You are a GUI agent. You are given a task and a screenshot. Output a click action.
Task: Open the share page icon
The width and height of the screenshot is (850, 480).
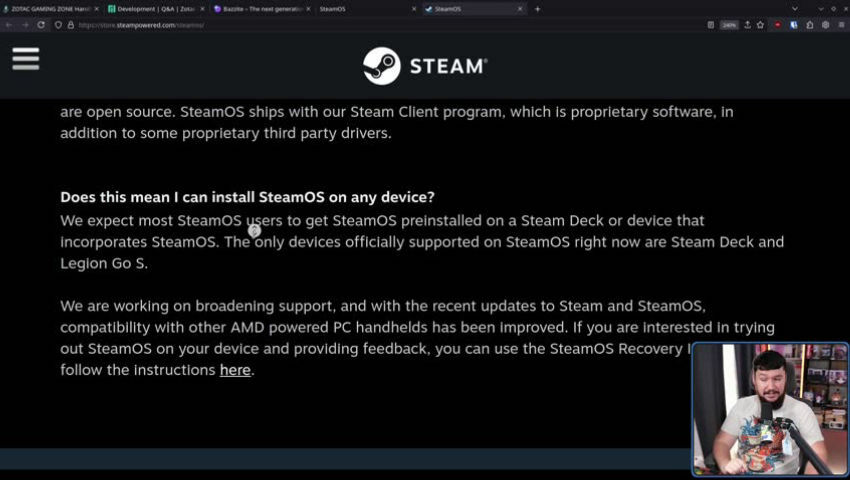click(x=748, y=25)
